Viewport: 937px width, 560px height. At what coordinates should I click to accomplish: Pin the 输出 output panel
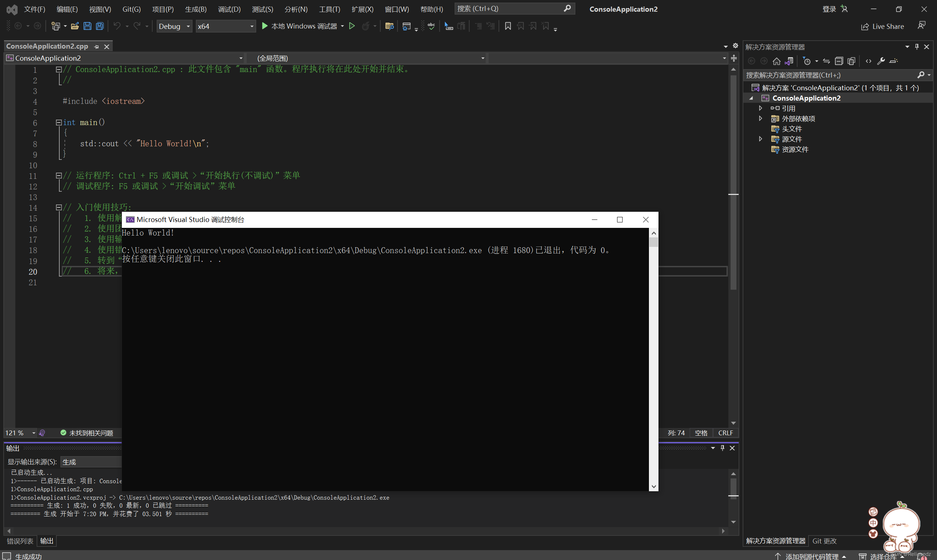tap(722, 448)
